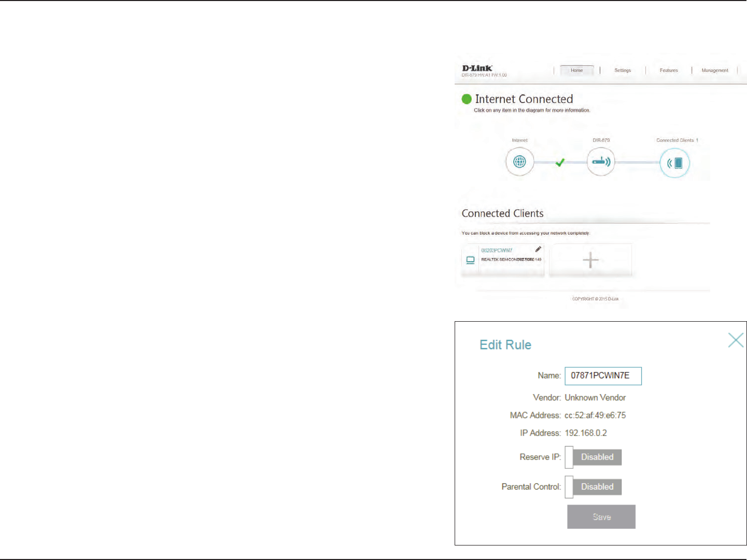
Task: Click the client name link on card
Action: (x=497, y=250)
